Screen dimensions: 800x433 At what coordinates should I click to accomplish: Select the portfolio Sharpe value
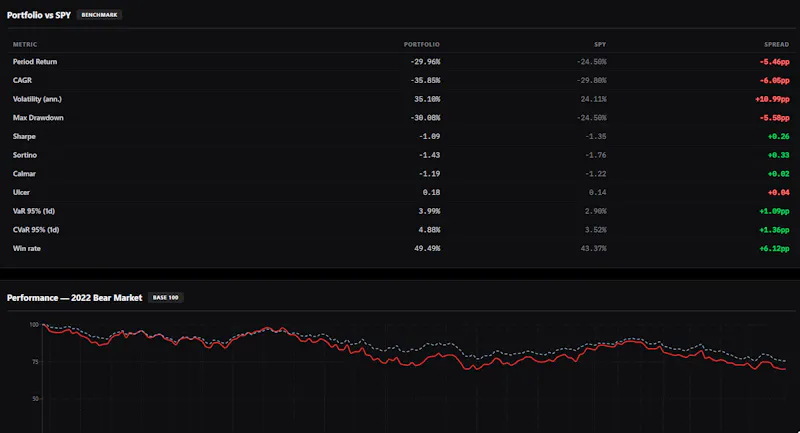point(430,136)
